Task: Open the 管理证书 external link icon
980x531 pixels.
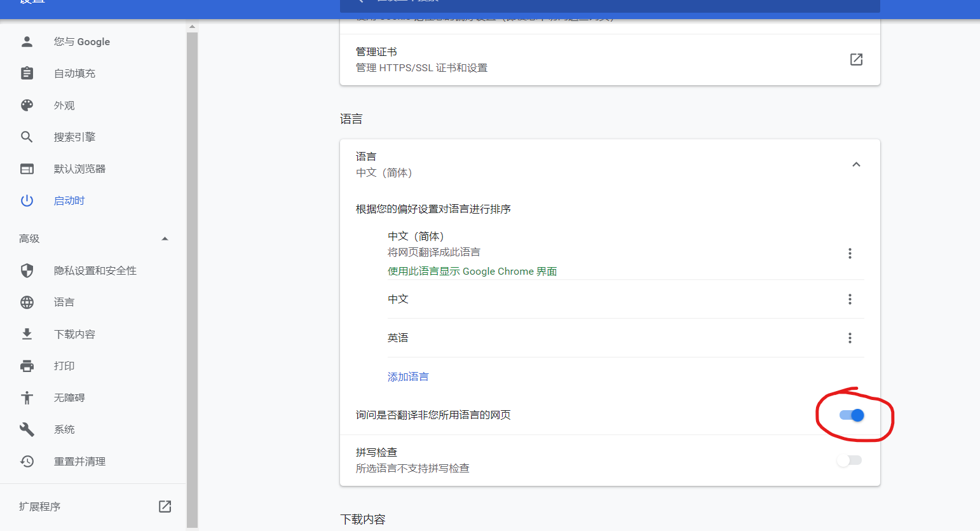Action: click(x=856, y=59)
